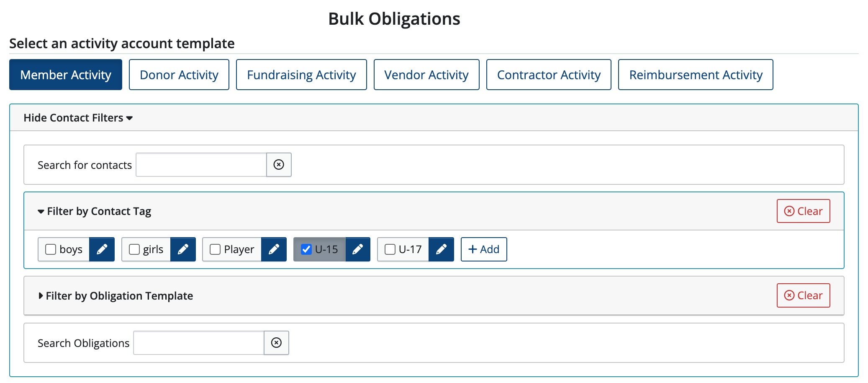Focus the Search for contacts field
Viewport: 868px width, 383px height.
[x=201, y=165]
